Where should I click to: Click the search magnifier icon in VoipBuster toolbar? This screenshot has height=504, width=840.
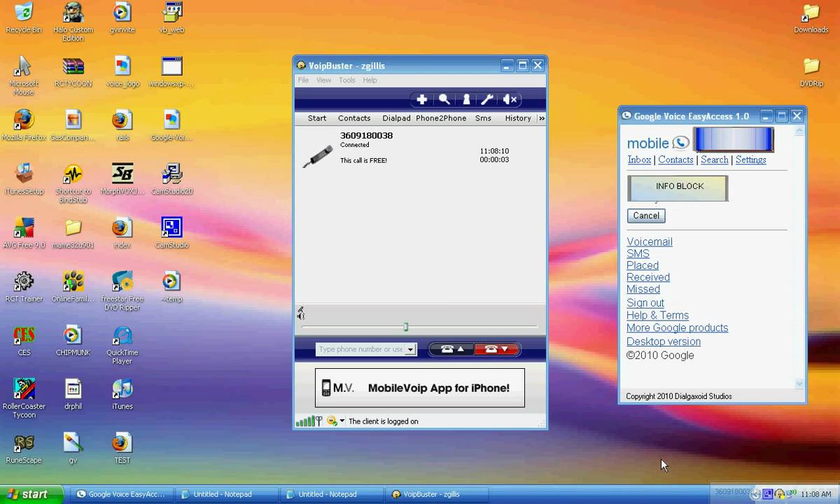click(444, 100)
